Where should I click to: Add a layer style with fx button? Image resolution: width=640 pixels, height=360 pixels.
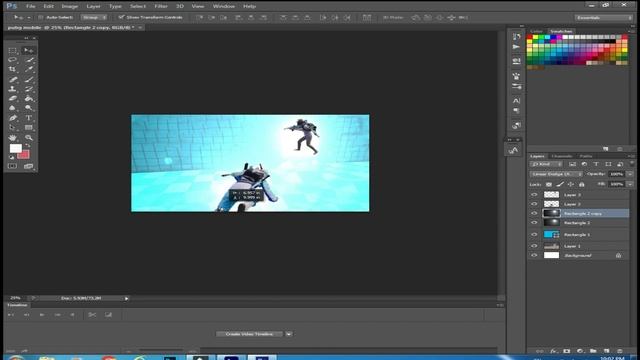coord(553,351)
